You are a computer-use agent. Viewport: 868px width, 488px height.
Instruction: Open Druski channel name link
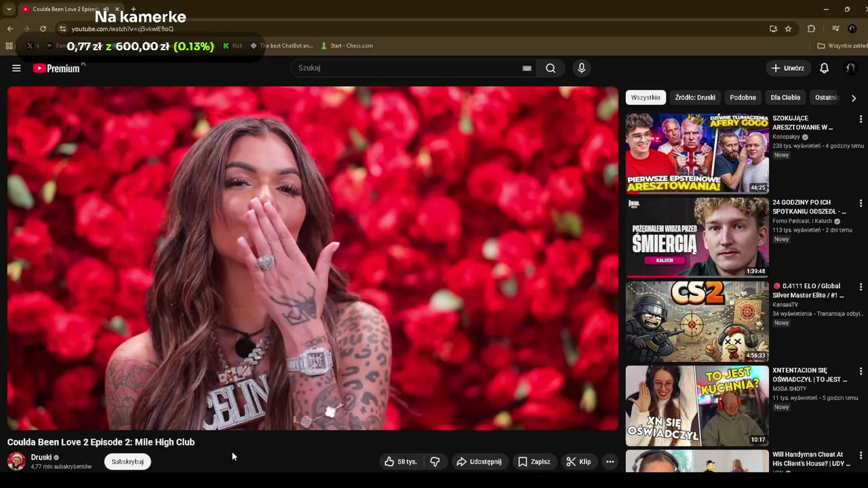[x=41, y=457]
